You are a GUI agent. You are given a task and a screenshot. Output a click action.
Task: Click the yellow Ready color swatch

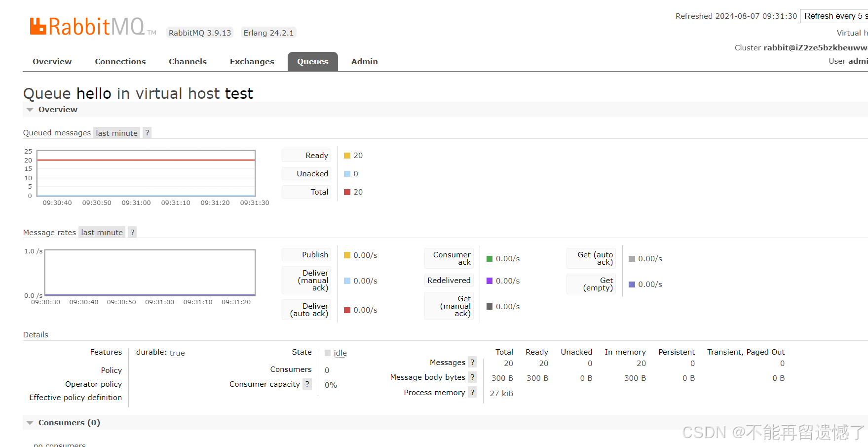click(347, 156)
